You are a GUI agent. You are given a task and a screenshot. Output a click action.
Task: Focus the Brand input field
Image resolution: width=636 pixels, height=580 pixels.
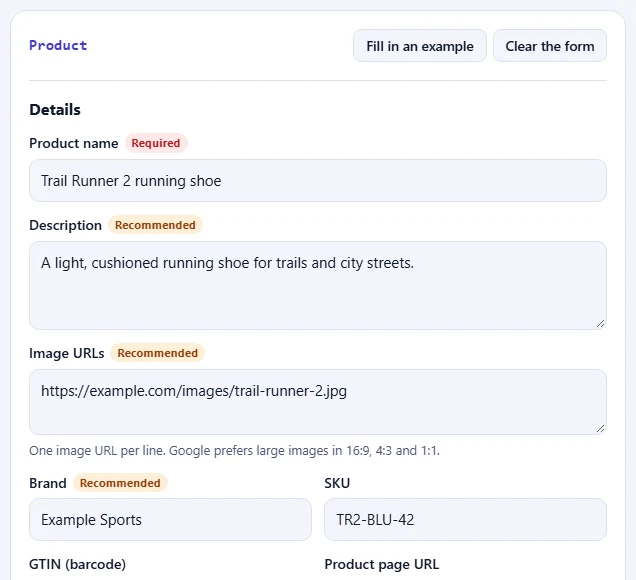(170, 520)
